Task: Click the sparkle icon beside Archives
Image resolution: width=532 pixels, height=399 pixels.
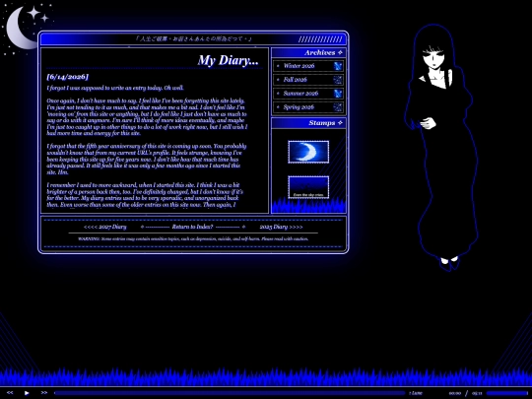Action: pos(340,52)
